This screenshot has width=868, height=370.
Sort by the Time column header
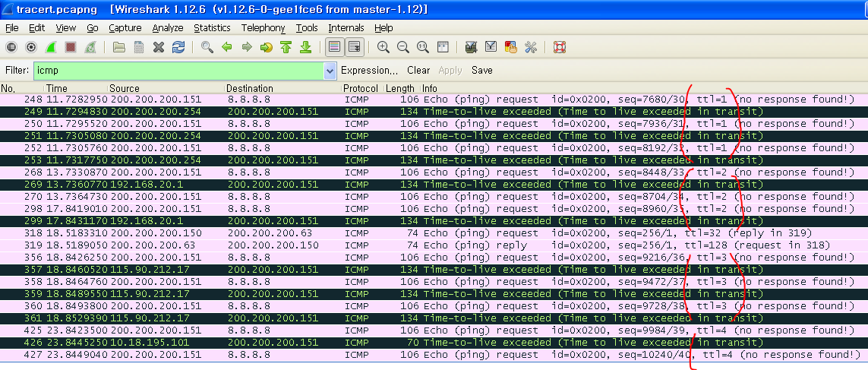click(76, 88)
